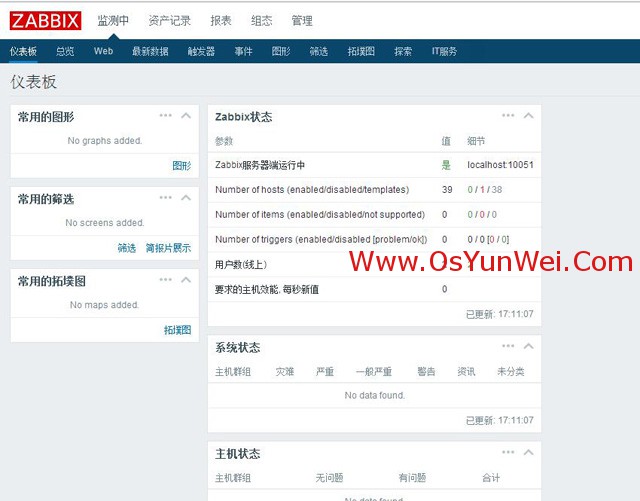Click the 未分类 column header
This screenshot has width=640, height=501.
click(x=511, y=372)
